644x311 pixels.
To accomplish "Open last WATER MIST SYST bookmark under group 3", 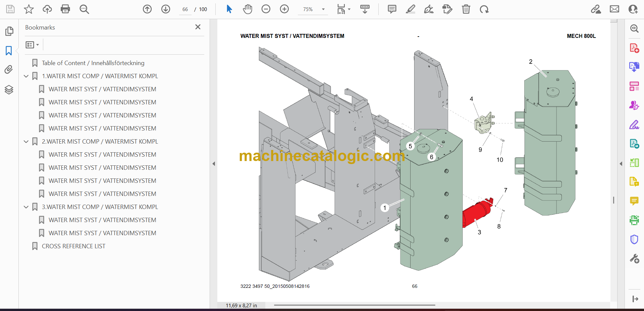I will pyautogui.click(x=102, y=233).
